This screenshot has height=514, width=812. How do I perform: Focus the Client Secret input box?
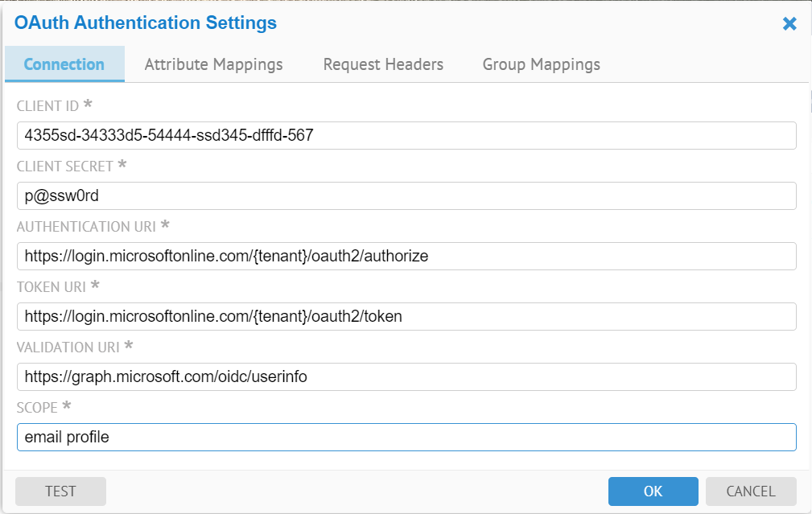406,195
